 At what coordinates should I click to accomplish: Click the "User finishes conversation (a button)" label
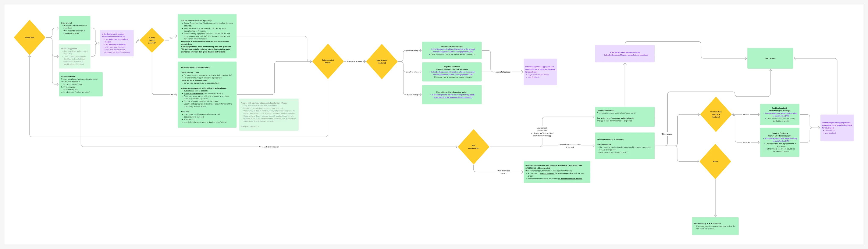pyautogui.click(x=569, y=146)
